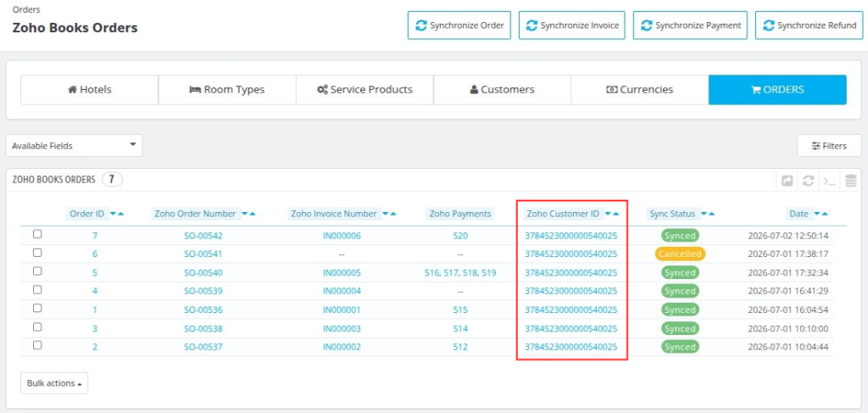868x413 pixels.
Task: Click the payment link 520
Action: pyautogui.click(x=460, y=236)
